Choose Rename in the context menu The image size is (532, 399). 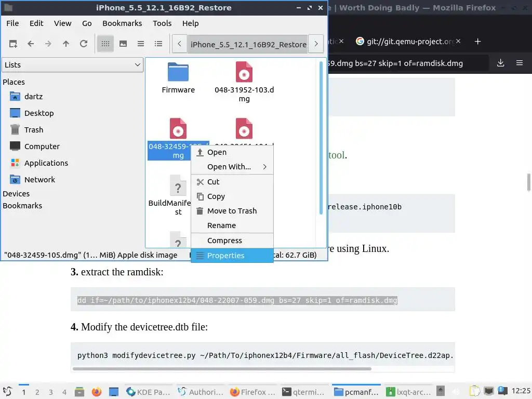[232, 225]
